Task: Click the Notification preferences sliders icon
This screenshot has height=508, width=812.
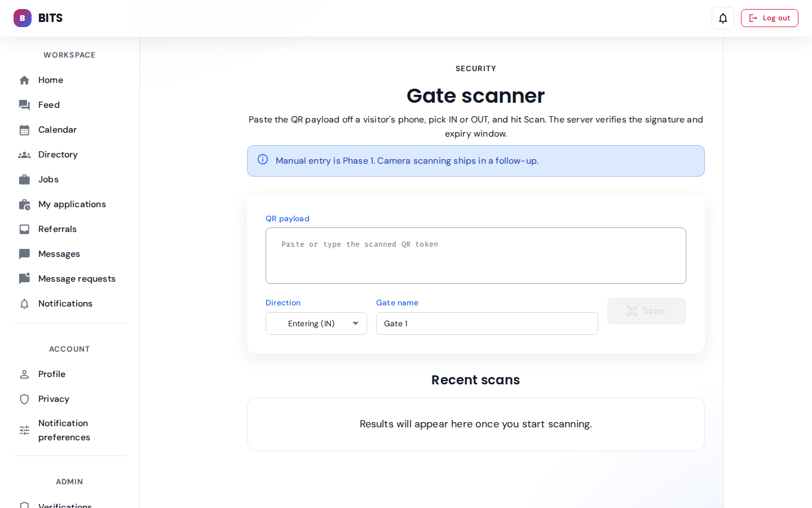Action: [24, 430]
